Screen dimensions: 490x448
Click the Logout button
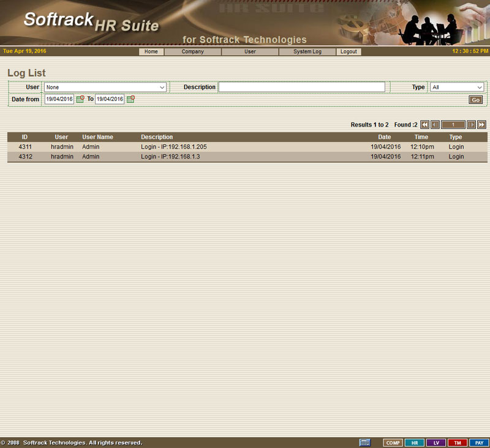349,52
